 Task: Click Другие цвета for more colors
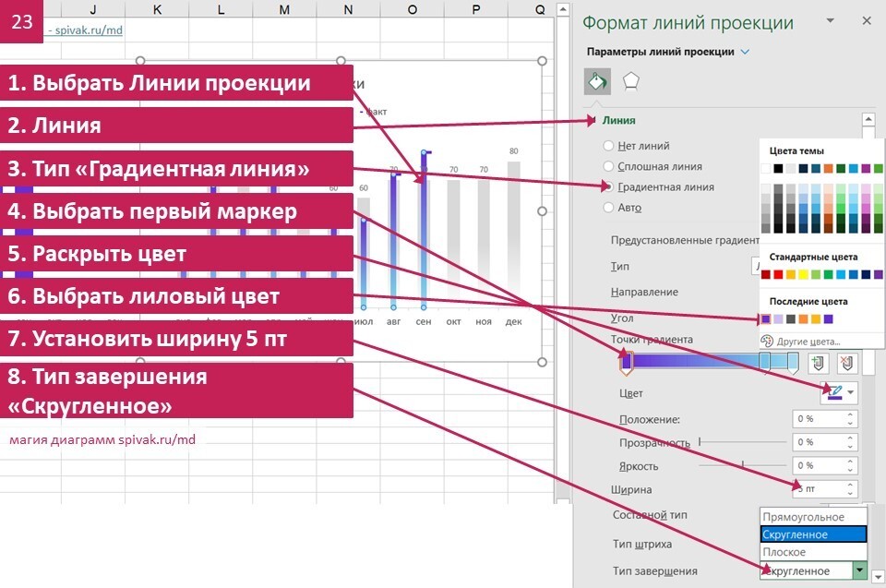pos(810,341)
